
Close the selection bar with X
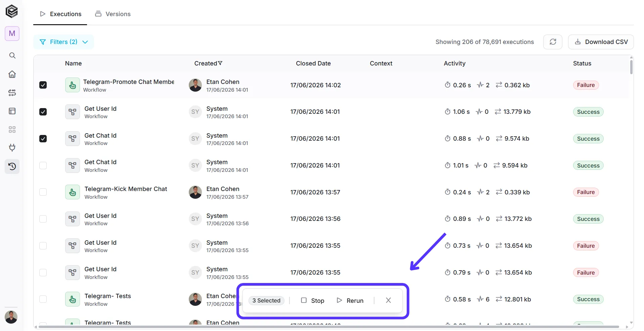tap(388, 300)
